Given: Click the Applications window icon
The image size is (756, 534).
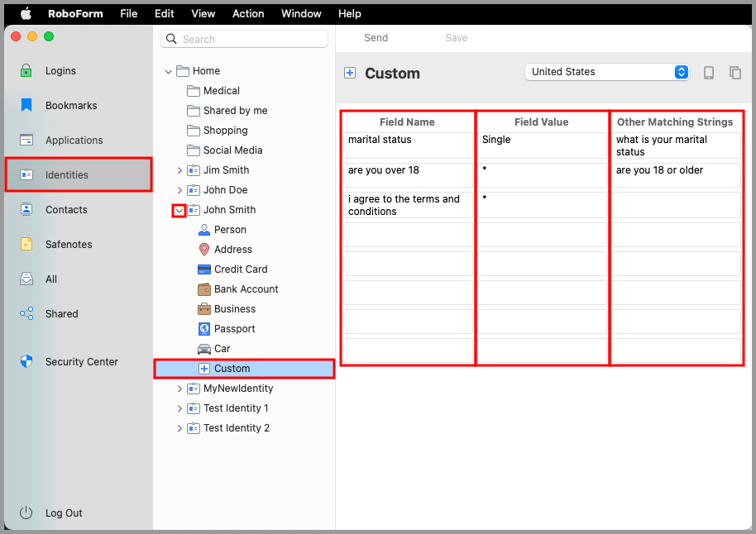Looking at the screenshot, I should [26, 140].
